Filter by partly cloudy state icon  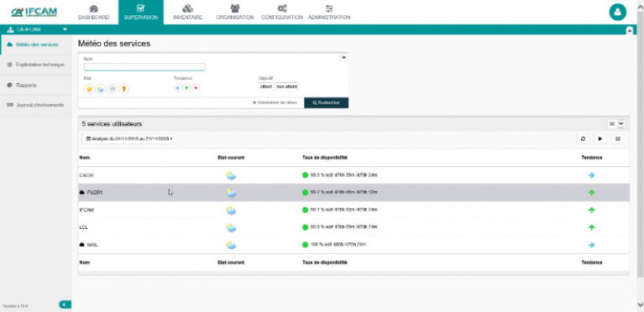click(x=100, y=89)
